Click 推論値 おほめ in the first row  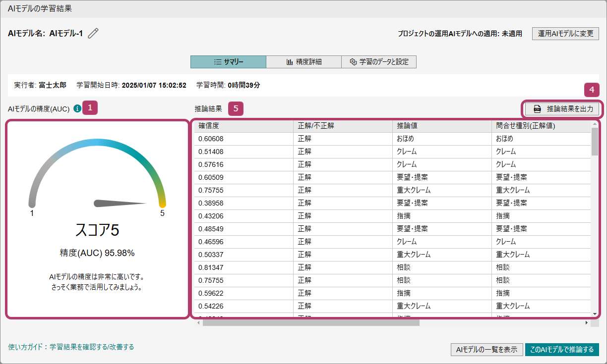coord(442,139)
